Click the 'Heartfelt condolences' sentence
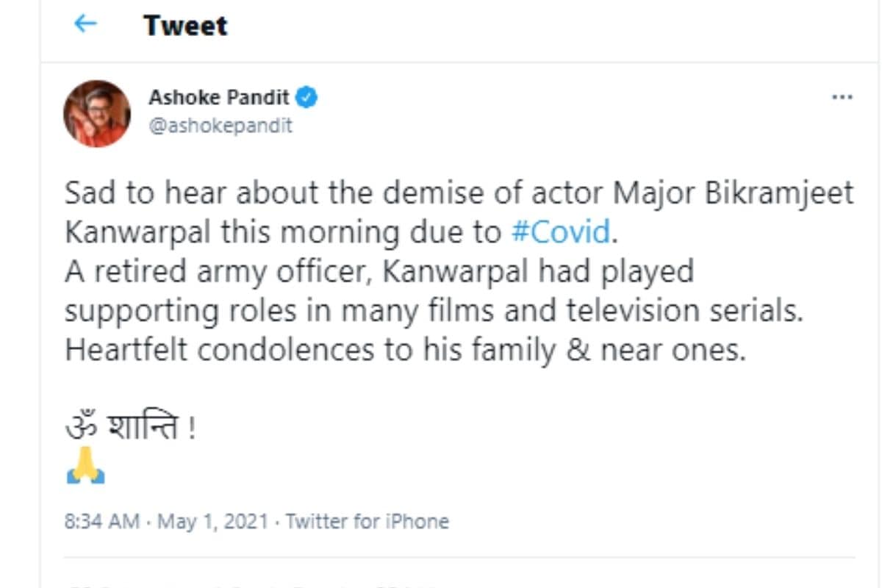The image size is (882, 588). 405,350
